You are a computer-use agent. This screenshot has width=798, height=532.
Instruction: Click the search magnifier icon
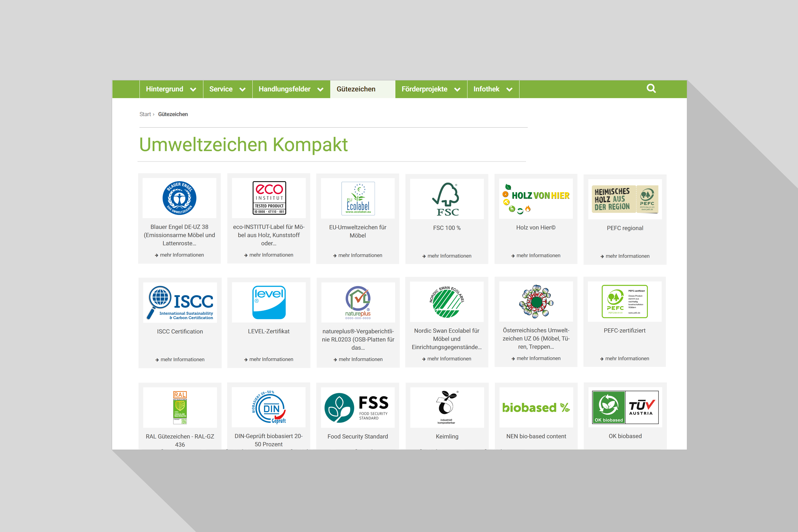pyautogui.click(x=651, y=89)
